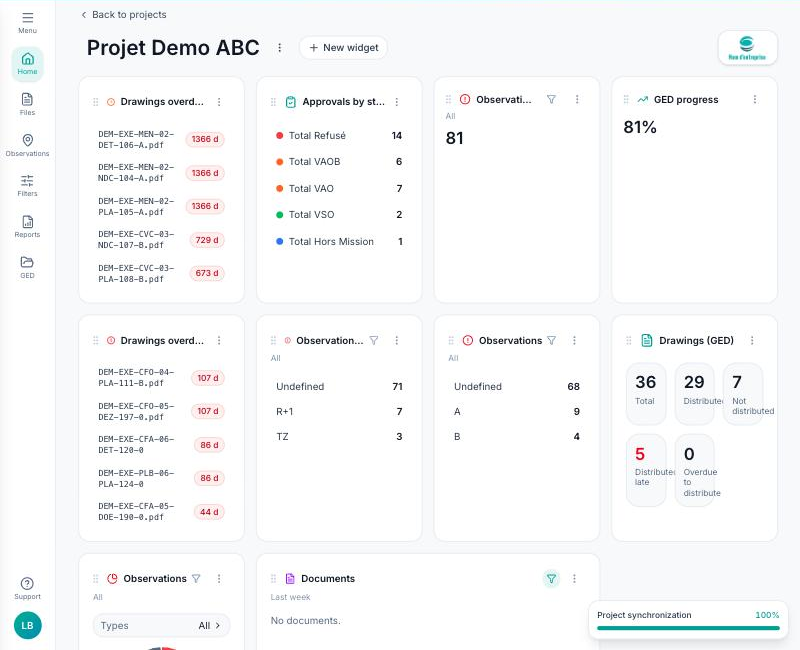Click the Project synchronization progress bar
Image resolution: width=800 pixels, height=650 pixels.
point(688,628)
